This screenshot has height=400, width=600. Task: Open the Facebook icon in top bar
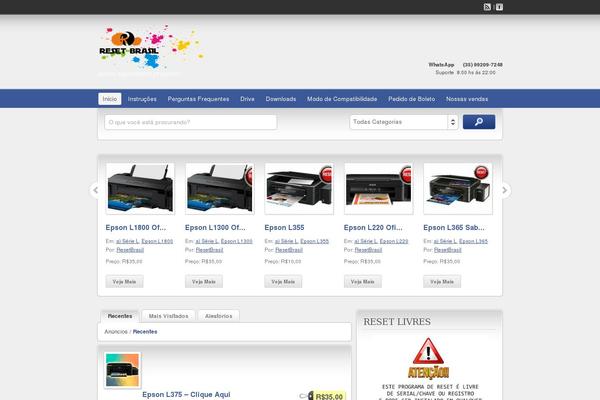[499, 7]
